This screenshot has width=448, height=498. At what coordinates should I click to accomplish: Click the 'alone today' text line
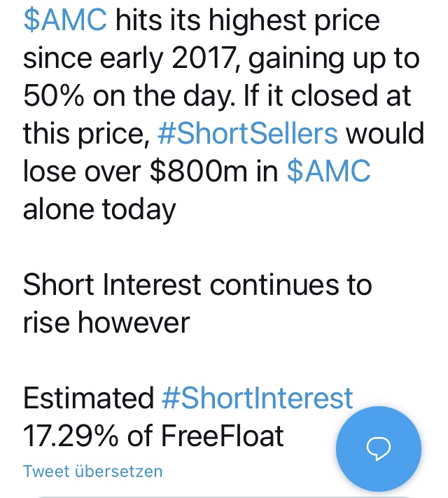point(99,209)
